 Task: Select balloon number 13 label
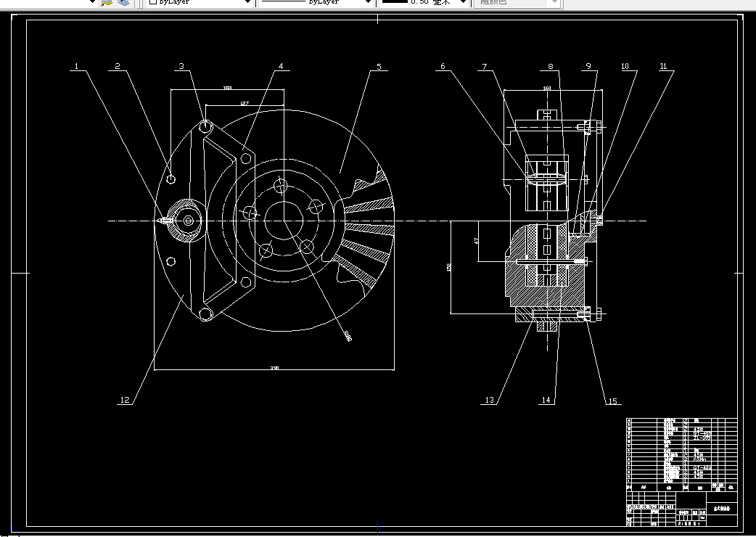[x=490, y=400]
